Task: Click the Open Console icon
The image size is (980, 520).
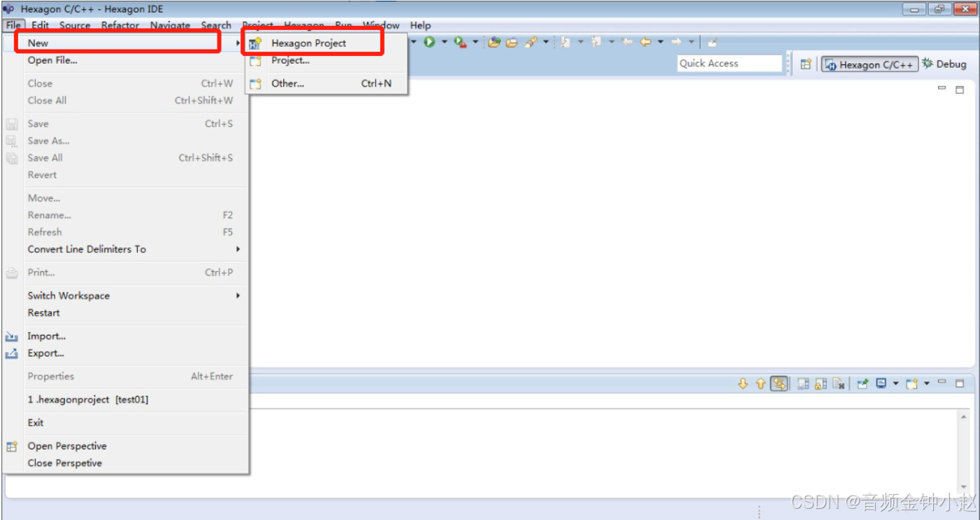Action: [911, 384]
